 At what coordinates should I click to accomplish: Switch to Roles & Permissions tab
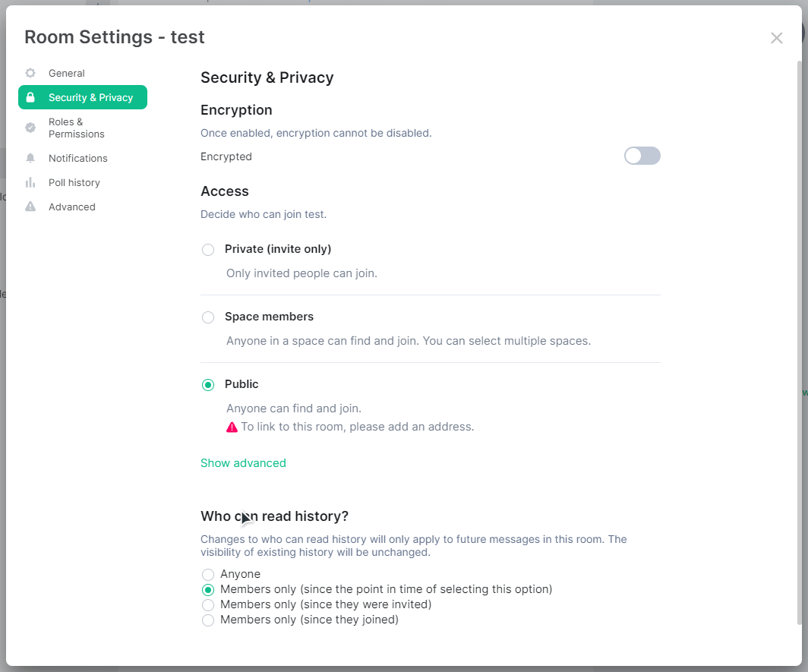[83, 128]
